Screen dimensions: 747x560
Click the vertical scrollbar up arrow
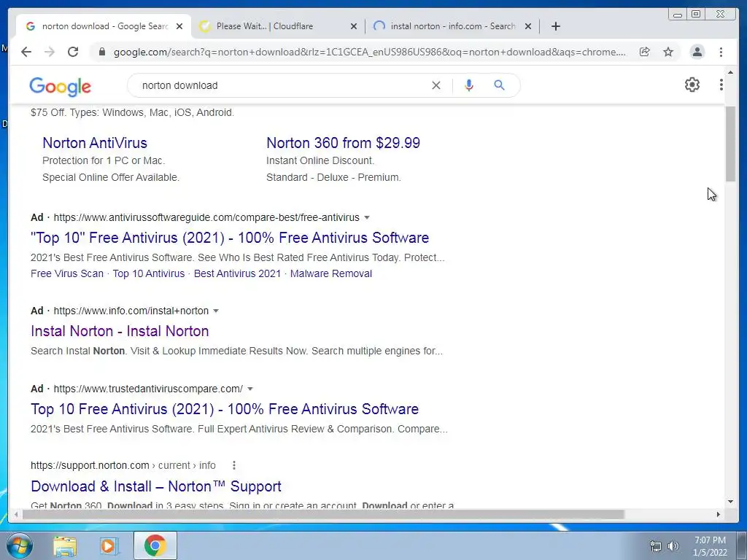point(731,72)
